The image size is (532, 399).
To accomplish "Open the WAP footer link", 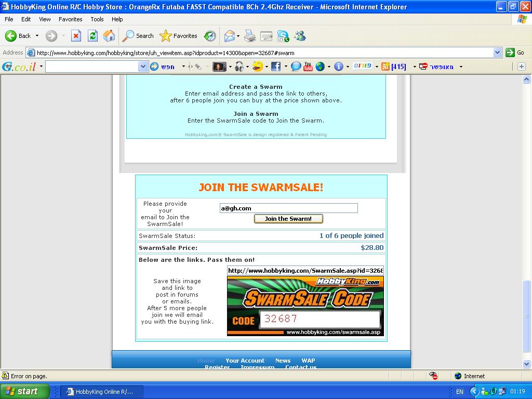I will click(x=308, y=361).
